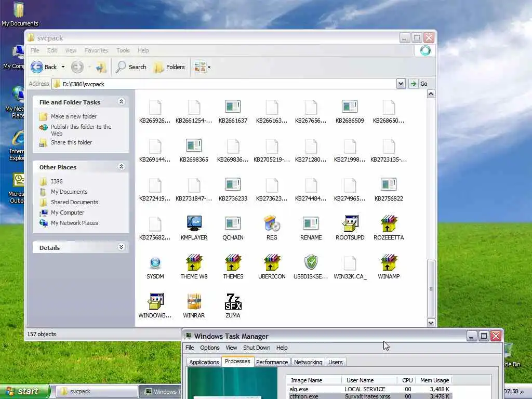
Task: Click the svcpack taskbar button
Action: [x=96, y=392]
